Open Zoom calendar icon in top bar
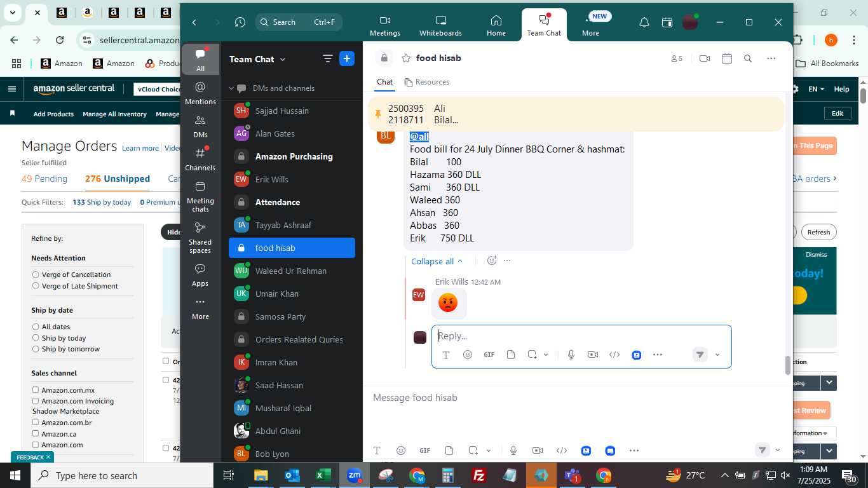Image resolution: width=868 pixels, height=488 pixels. pos(667,22)
